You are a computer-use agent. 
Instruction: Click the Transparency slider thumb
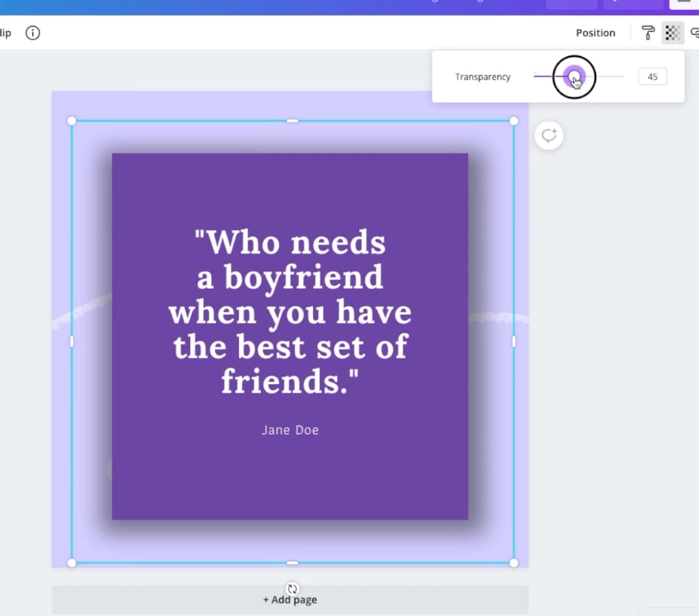tap(574, 77)
